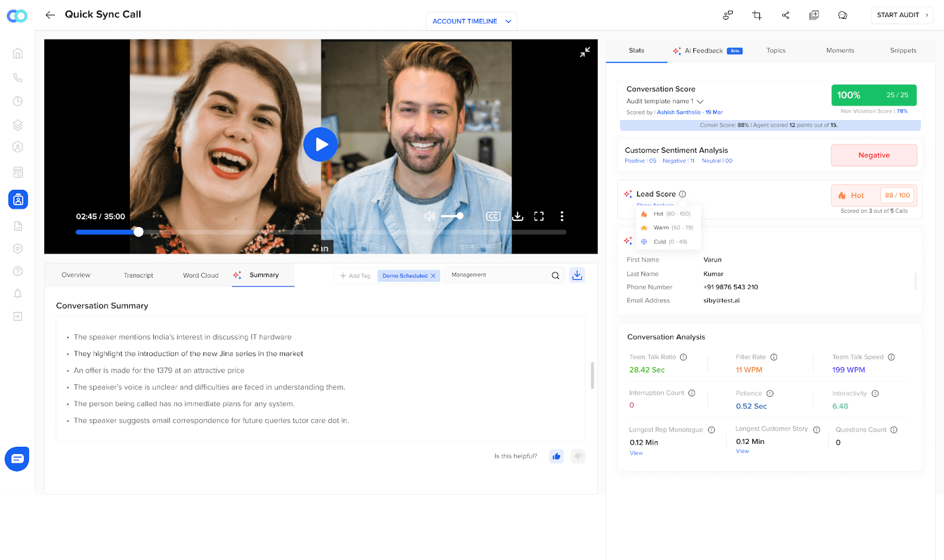Mark summary unhelpful with thumbs down

click(x=578, y=456)
